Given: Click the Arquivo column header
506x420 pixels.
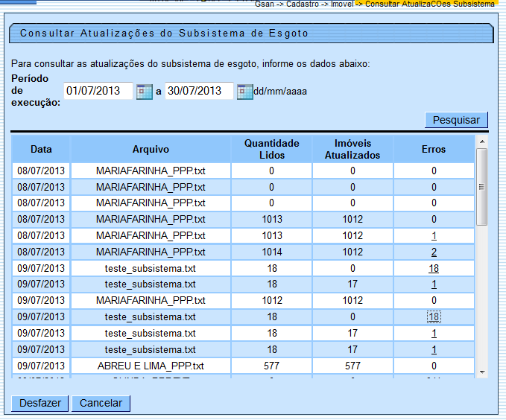Looking at the screenshot, I should pos(151,149).
